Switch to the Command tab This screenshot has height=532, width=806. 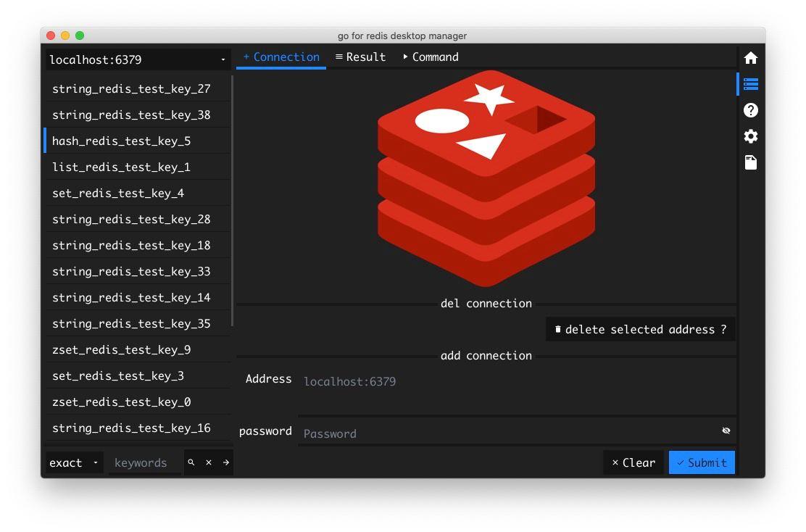431,57
